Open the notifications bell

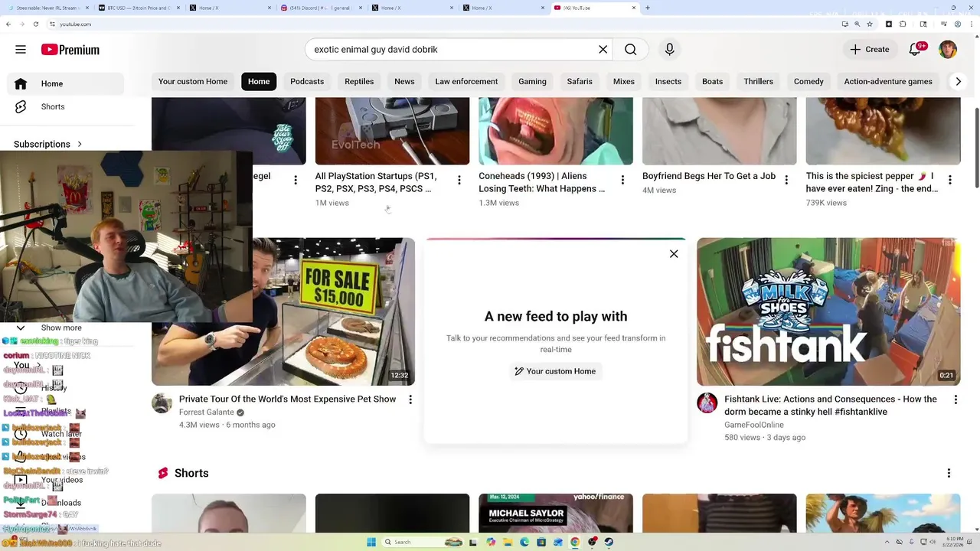(915, 50)
